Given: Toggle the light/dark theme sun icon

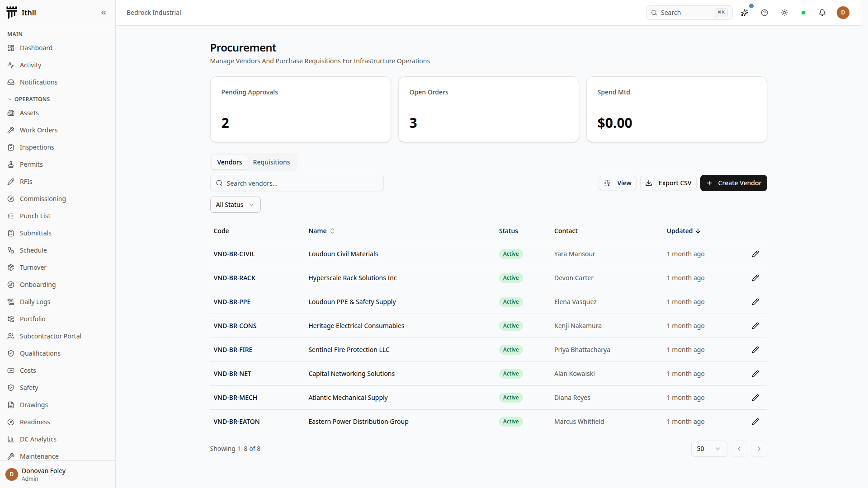Looking at the screenshot, I should pos(784,13).
